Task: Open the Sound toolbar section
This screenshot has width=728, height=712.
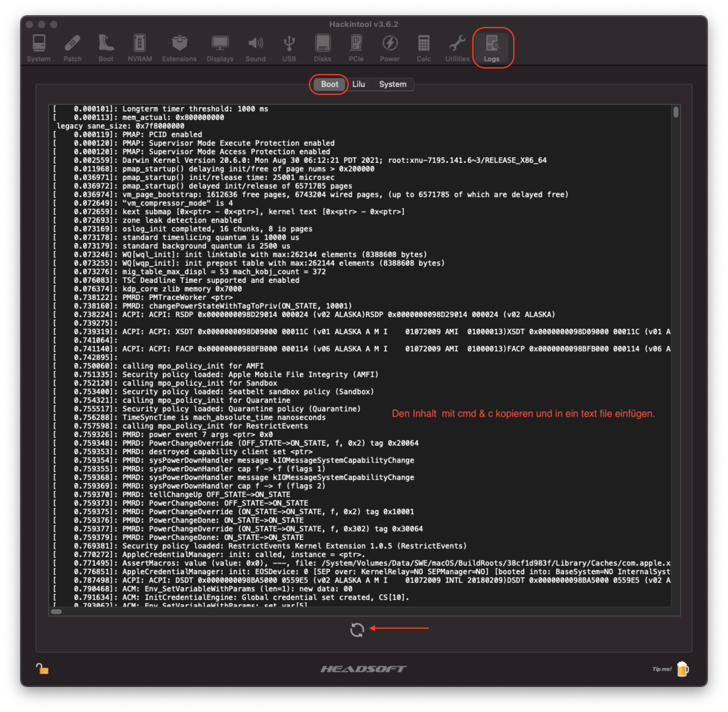Action: 256,48
